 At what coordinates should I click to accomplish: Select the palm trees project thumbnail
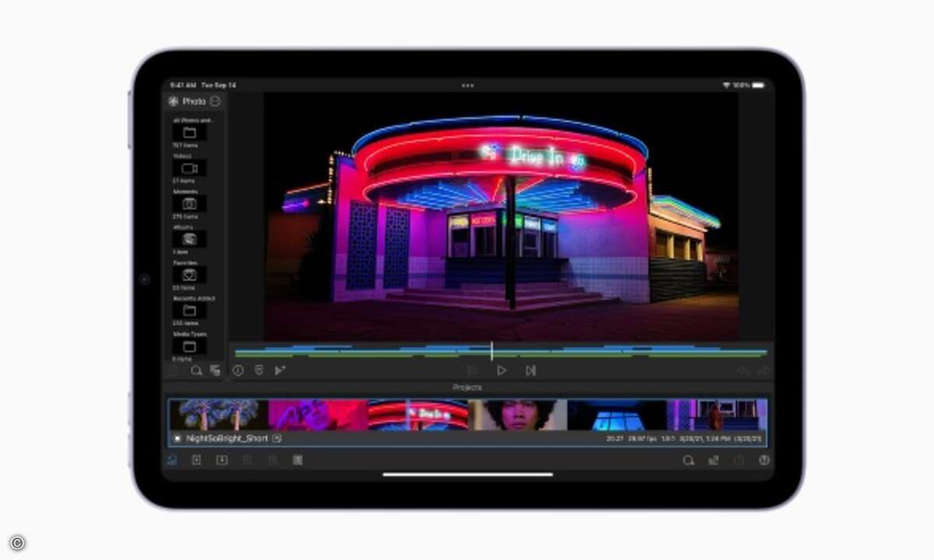coord(219,415)
